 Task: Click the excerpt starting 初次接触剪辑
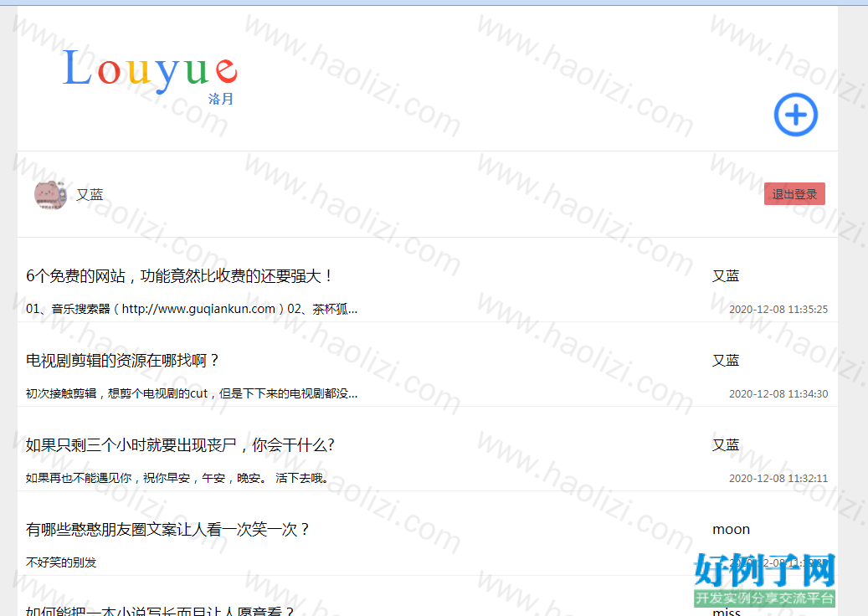(192, 393)
